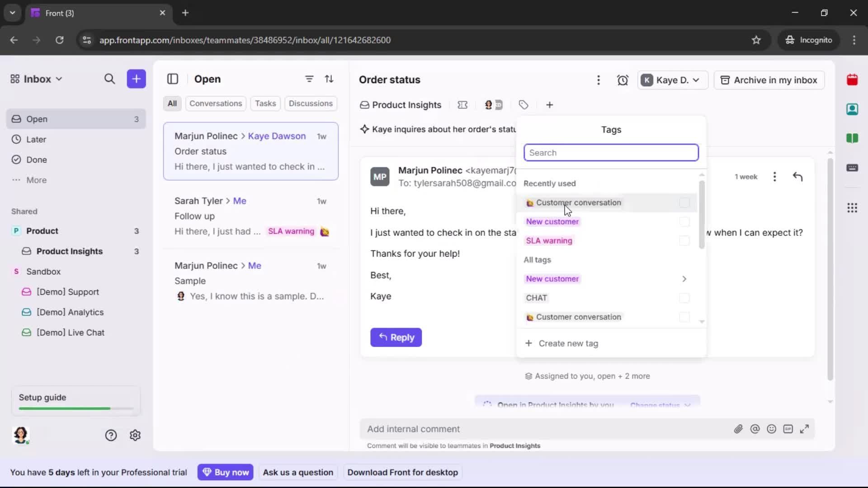
Task: Expand the comment composer to fullscreen
Action: (x=805, y=429)
